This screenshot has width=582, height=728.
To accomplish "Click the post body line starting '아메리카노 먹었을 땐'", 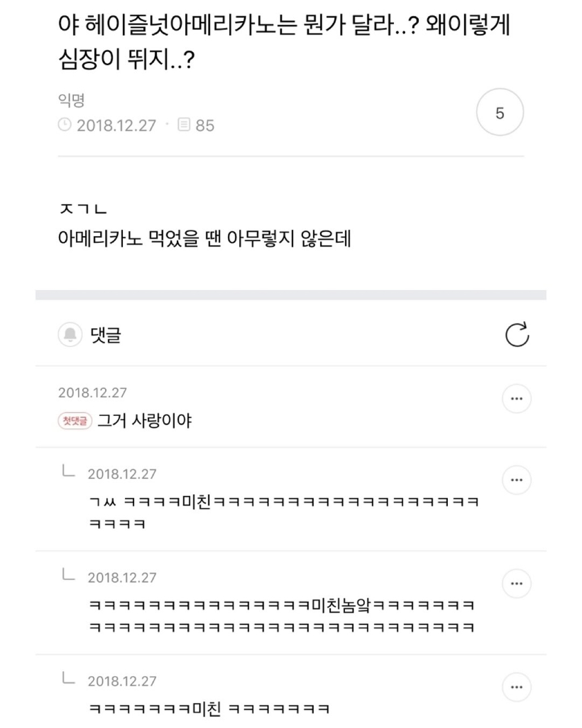I will click(x=205, y=238).
